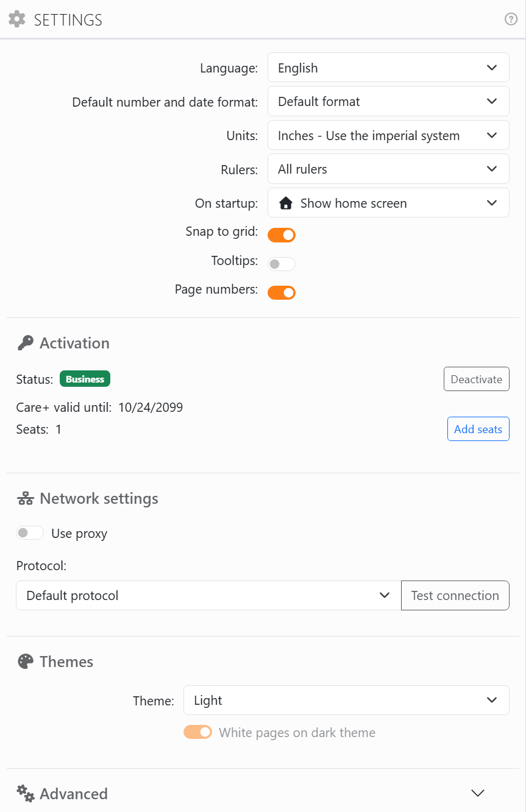Viewport: 526px width, 812px height.
Task: Toggle Snap to grid switch
Action: pyautogui.click(x=282, y=235)
